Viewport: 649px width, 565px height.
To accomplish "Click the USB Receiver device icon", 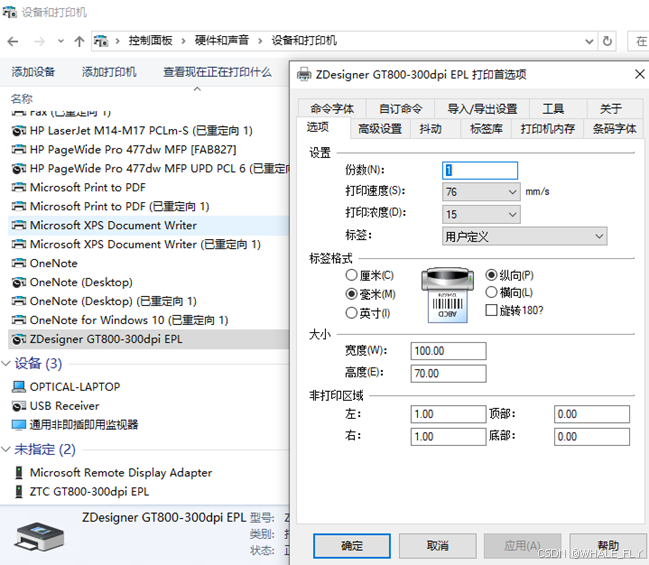I will click(19, 406).
